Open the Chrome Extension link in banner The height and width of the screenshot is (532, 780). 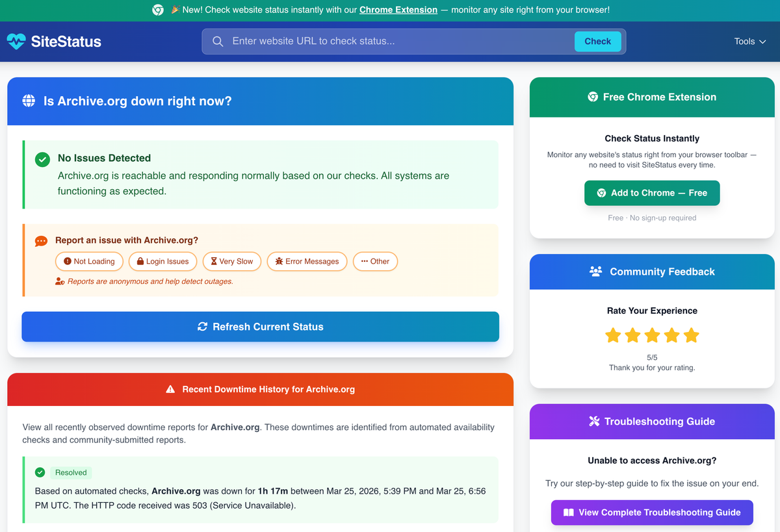(x=398, y=10)
